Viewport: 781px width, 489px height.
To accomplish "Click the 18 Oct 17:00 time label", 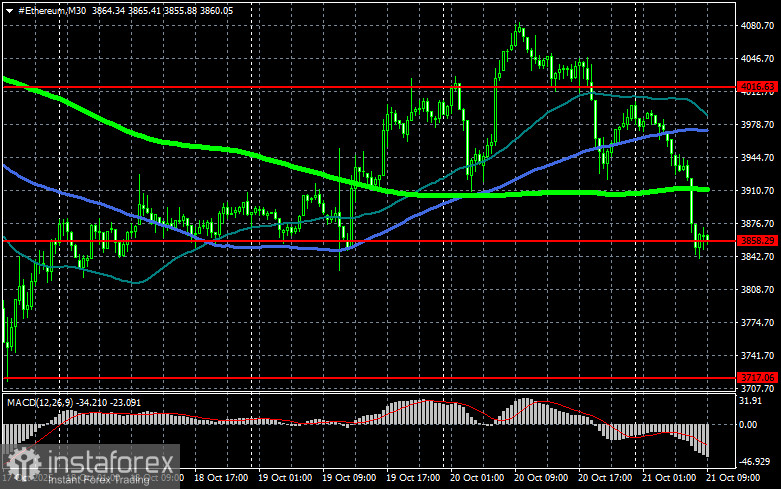I will (221, 478).
